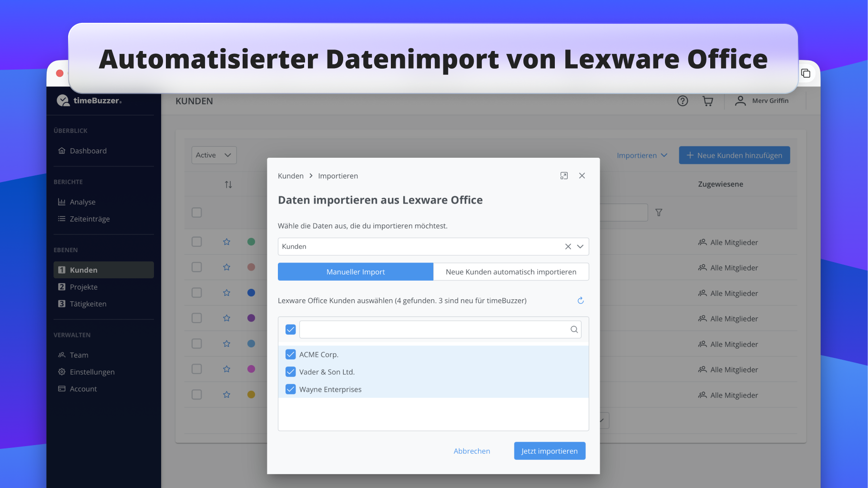Uncheck the Wayne Enterprises checkbox

[x=290, y=389]
